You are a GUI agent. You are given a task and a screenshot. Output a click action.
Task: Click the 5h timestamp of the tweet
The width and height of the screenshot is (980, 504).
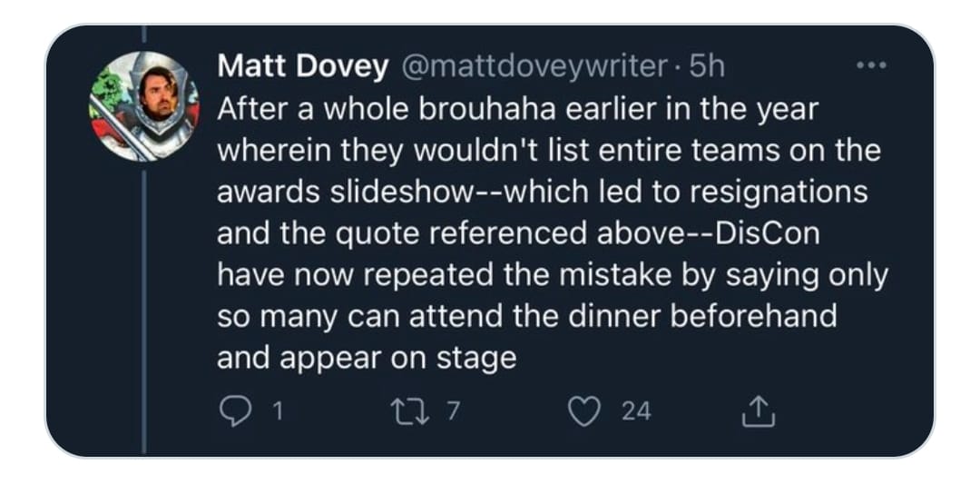707,66
